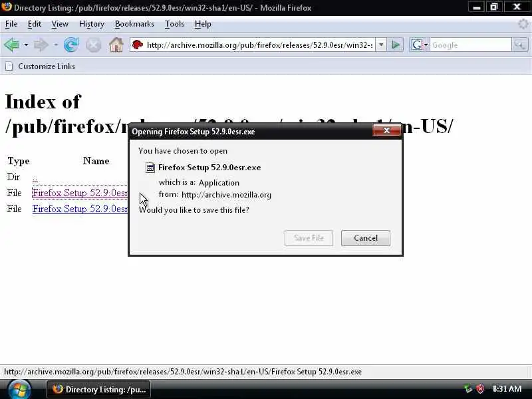This screenshot has height=399, width=532.
Task: Click the Stop loading button
Action: coord(93,45)
